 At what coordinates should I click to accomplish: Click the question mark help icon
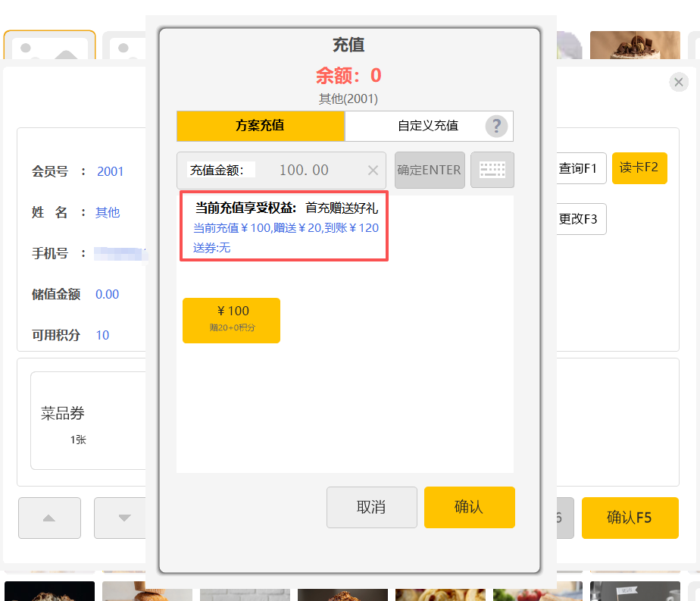coord(496,126)
